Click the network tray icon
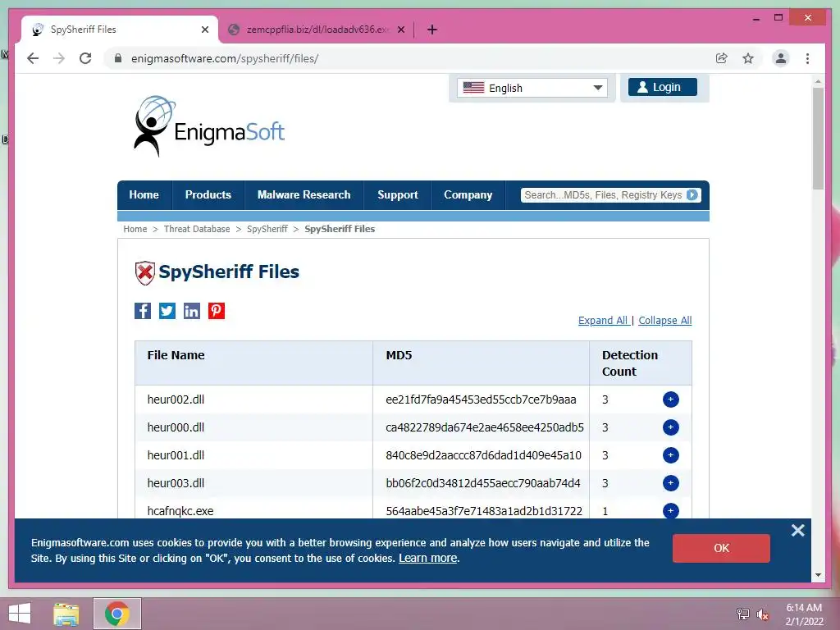 [x=742, y=614]
